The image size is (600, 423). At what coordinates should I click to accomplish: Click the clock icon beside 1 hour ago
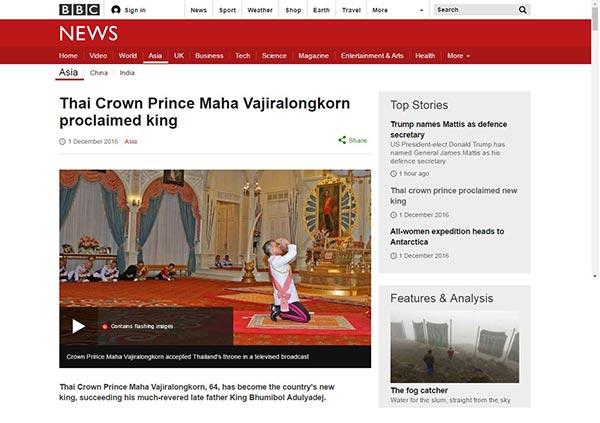[393, 174]
